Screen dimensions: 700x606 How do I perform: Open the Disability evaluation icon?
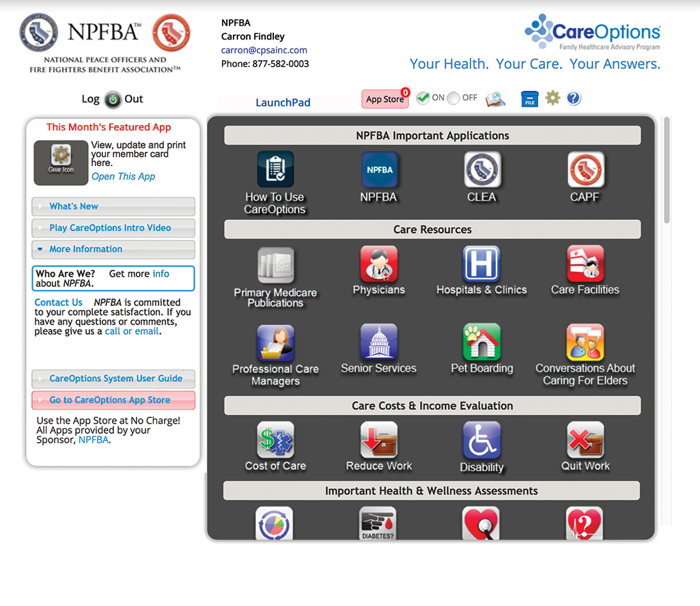pyautogui.click(x=481, y=440)
